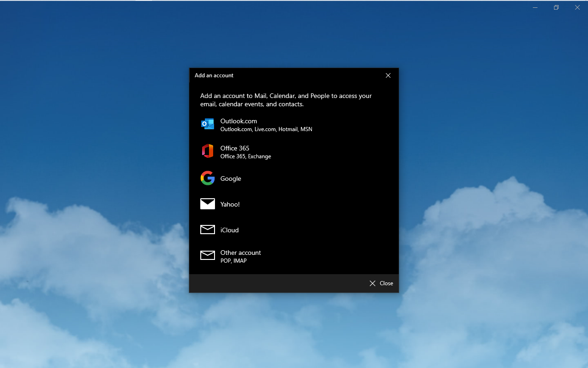Click the 'Outlook.com, Live.com, Hotmail, MSN' subtitle
This screenshot has width=588, height=368.
click(x=266, y=129)
